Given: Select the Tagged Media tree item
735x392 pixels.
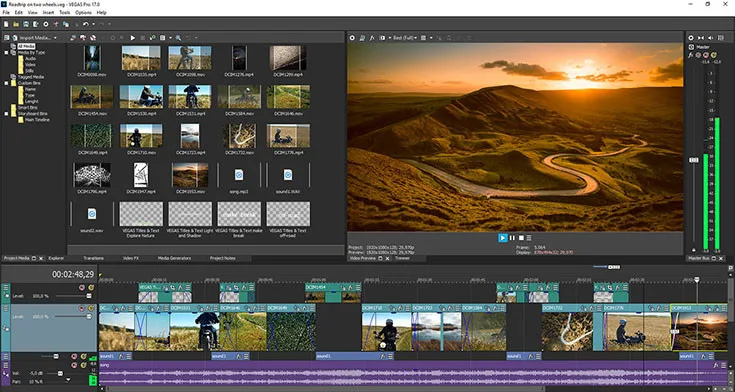Looking at the screenshot, I should pyautogui.click(x=30, y=77).
